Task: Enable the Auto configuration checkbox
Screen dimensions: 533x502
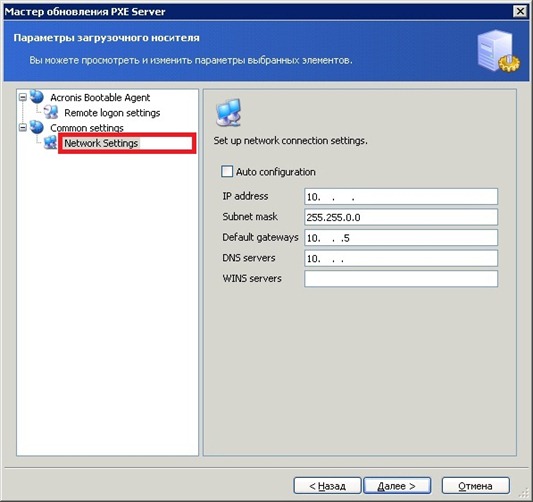Action: coord(227,171)
